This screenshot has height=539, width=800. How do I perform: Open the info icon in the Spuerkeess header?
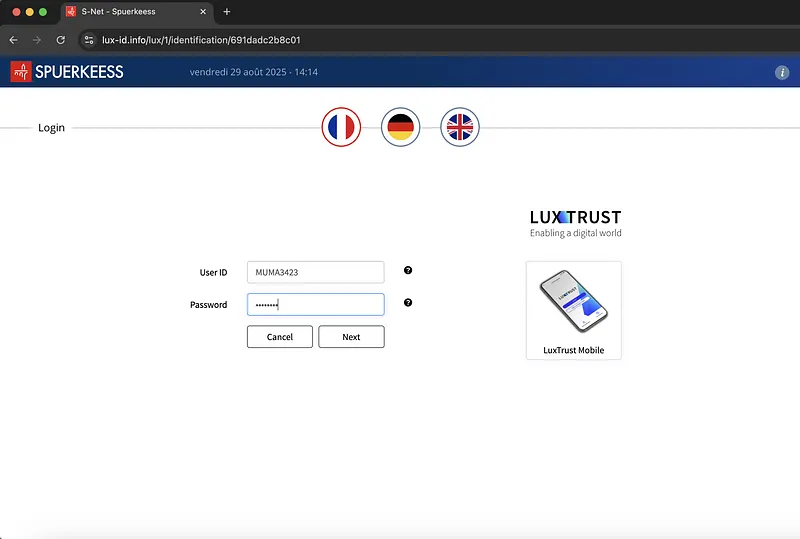tap(782, 72)
